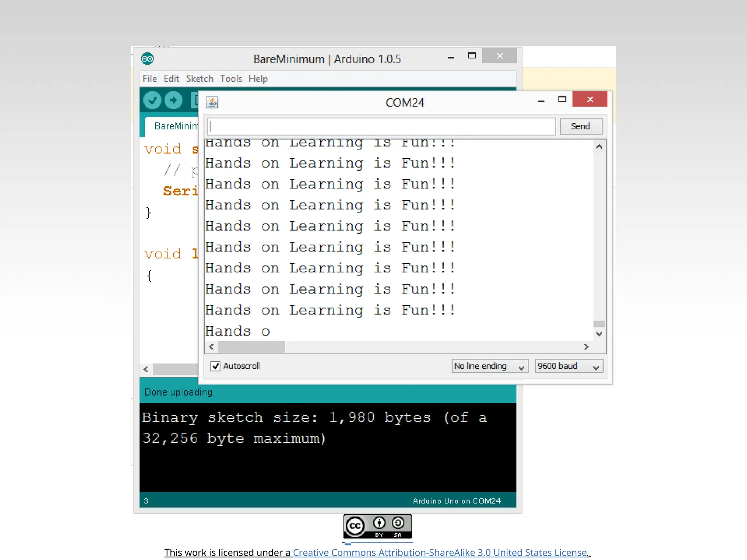747x560 pixels.
Task: Click the serial monitor horizontal scrollbar thumb
Action: (x=252, y=347)
